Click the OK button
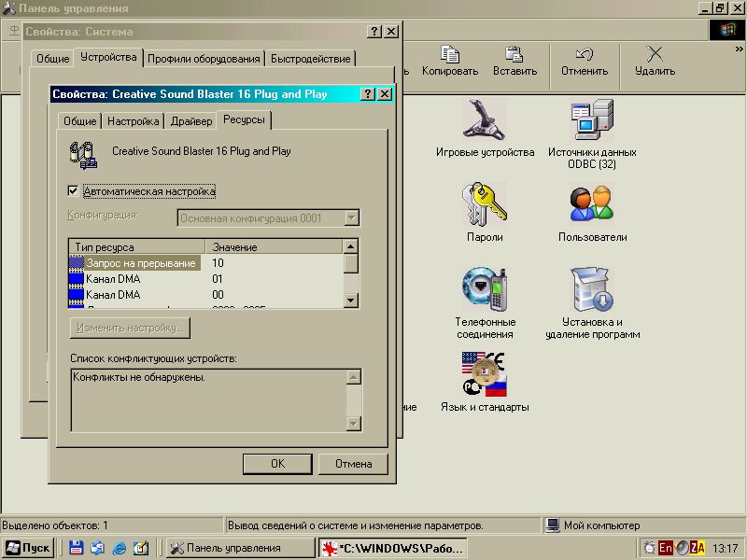The width and height of the screenshot is (747, 560). (277, 463)
